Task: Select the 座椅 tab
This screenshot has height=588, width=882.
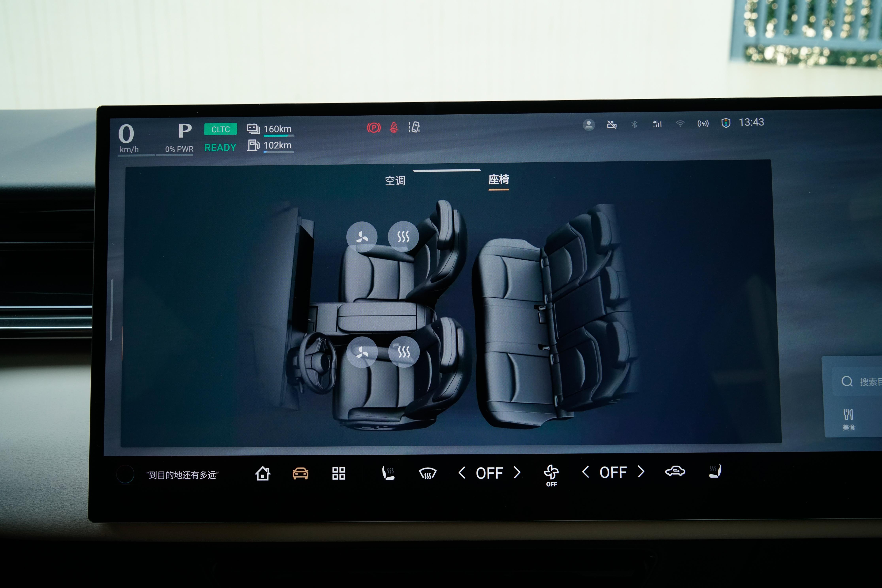Action: coord(498,180)
